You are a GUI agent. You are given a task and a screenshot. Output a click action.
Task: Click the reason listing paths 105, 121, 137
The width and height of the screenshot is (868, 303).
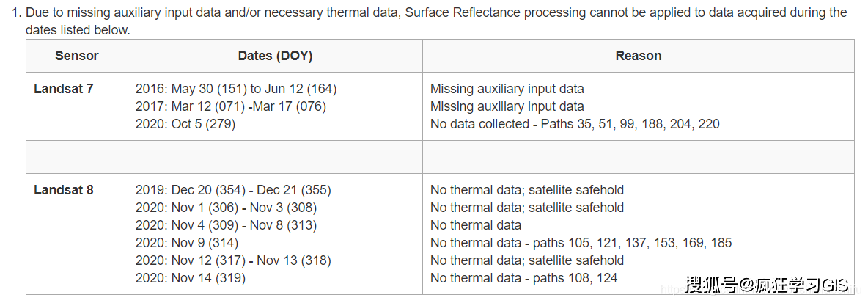pyautogui.click(x=581, y=243)
